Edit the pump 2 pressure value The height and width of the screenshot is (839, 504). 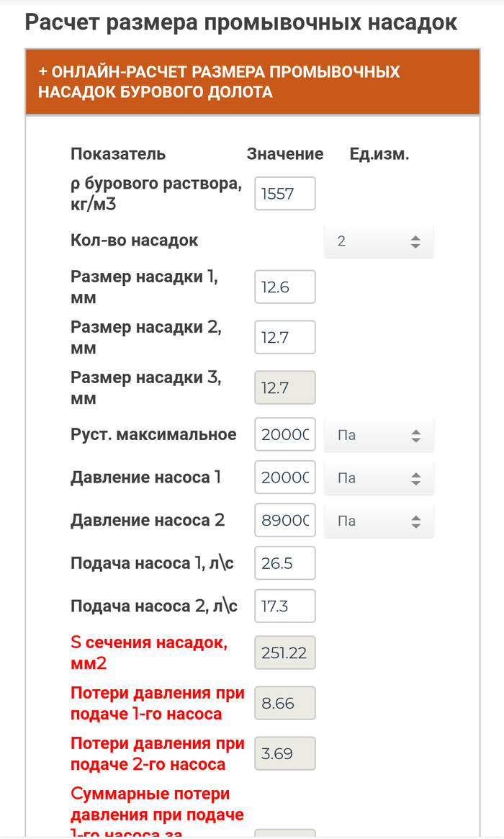tap(285, 521)
